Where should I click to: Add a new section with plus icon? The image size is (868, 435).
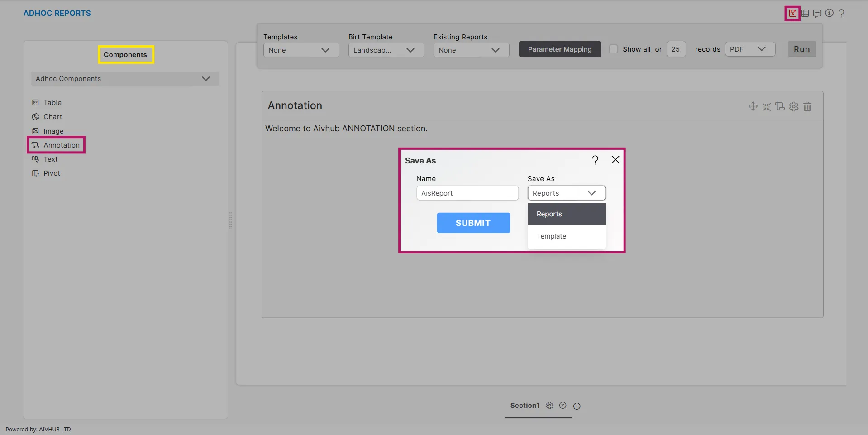pyautogui.click(x=577, y=406)
